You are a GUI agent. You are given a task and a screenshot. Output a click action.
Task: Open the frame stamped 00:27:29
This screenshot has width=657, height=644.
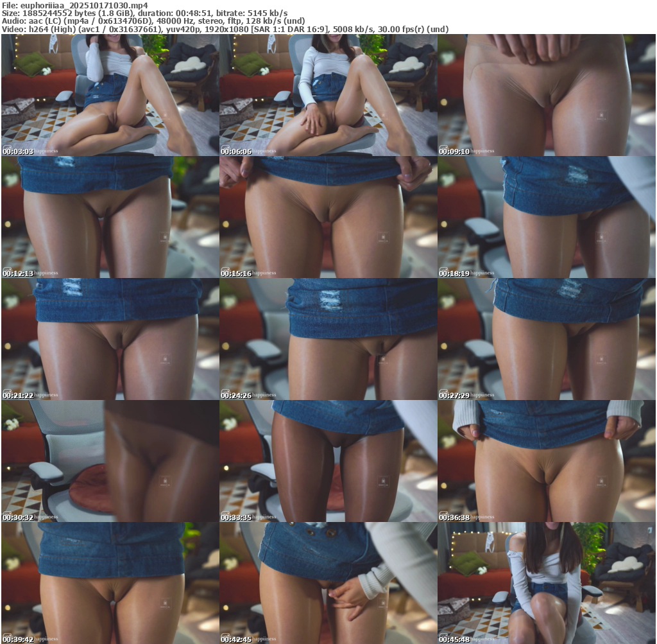pos(547,339)
